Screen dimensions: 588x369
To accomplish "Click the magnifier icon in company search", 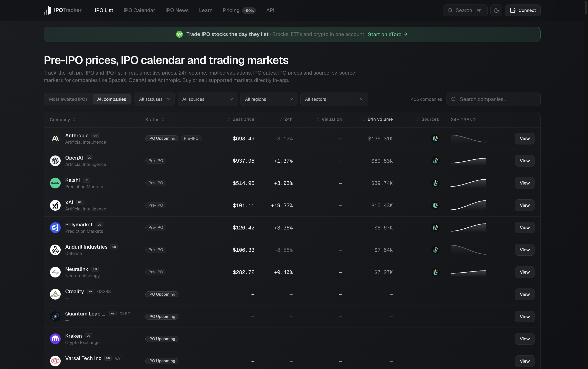I will click(453, 99).
